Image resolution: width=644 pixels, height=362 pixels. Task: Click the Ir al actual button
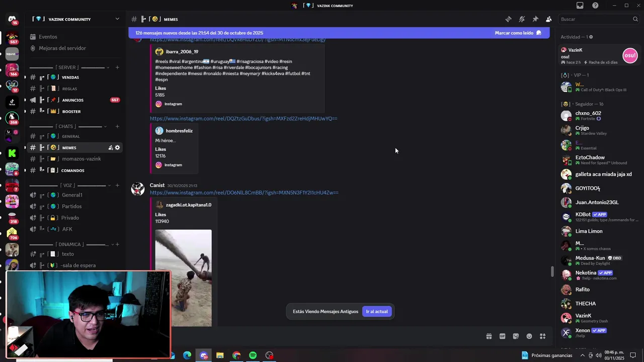tap(377, 312)
